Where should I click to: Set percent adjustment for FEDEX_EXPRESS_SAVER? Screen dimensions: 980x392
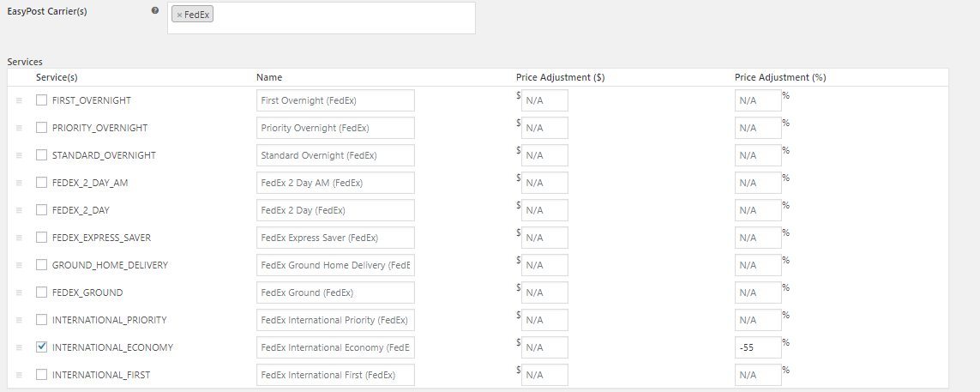758,238
